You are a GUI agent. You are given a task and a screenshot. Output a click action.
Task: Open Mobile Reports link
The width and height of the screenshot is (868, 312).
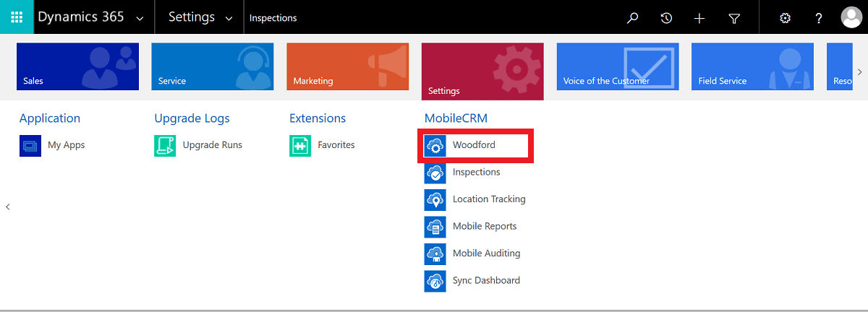485,227
